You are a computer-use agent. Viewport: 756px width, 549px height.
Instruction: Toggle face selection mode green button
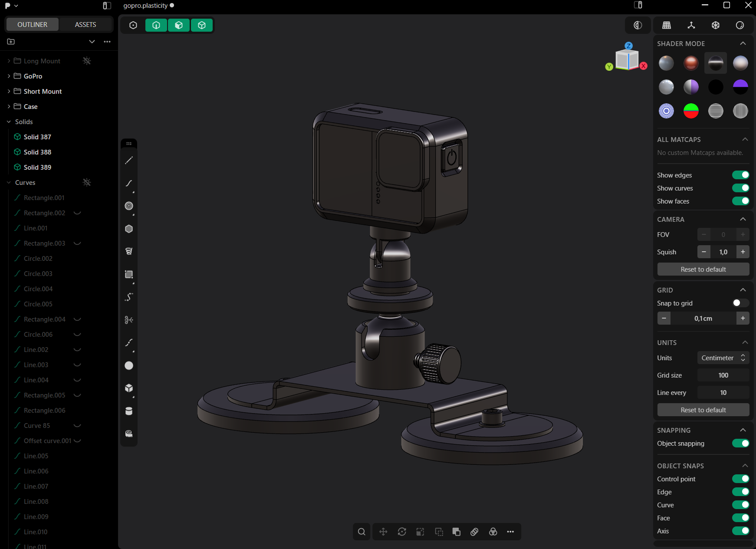click(179, 25)
